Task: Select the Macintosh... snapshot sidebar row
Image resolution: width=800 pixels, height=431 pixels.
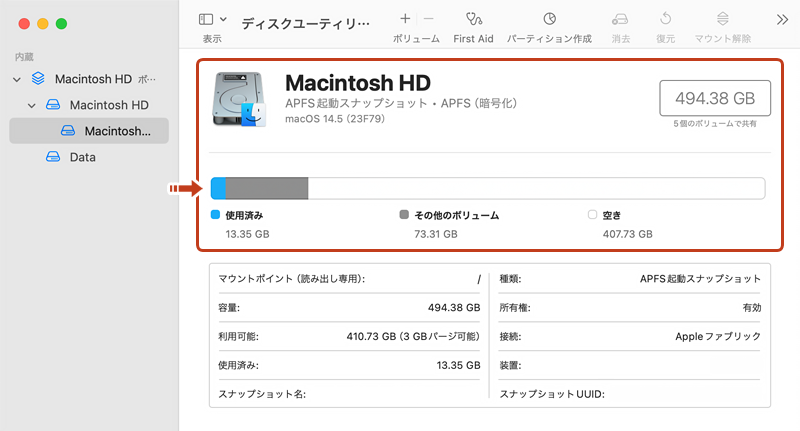Action: [89, 131]
